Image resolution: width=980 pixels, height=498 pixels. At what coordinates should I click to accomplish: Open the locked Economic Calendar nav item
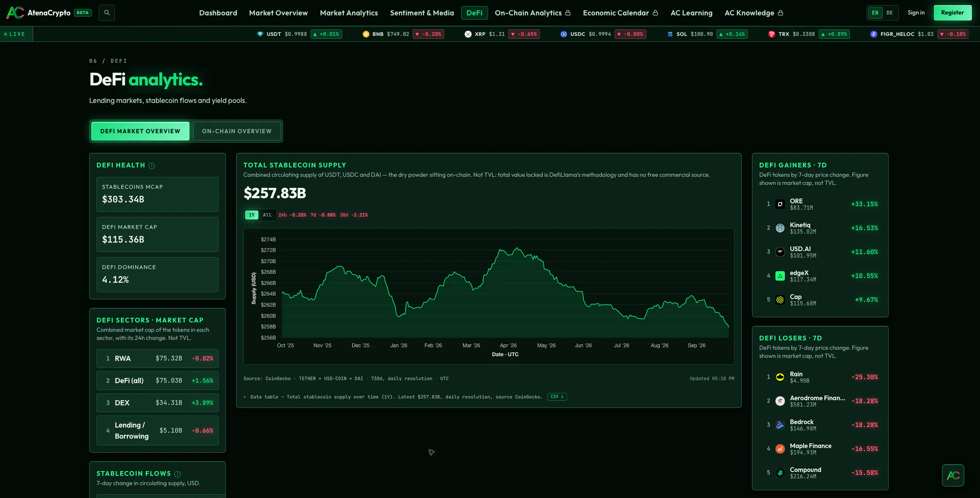[x=620, y=13]
